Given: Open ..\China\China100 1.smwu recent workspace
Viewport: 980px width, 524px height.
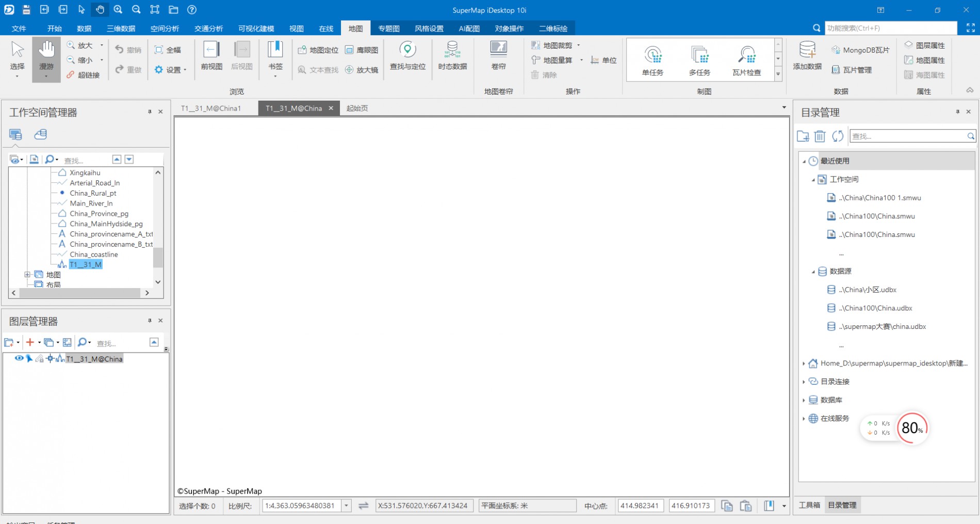Looking at the screenshot, I should click(880, 198).
